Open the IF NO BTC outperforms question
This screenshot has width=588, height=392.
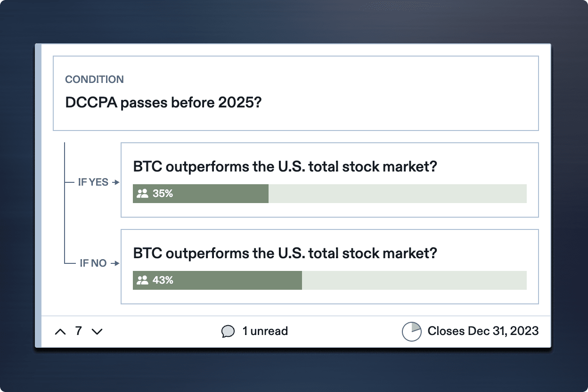(285, 253)
